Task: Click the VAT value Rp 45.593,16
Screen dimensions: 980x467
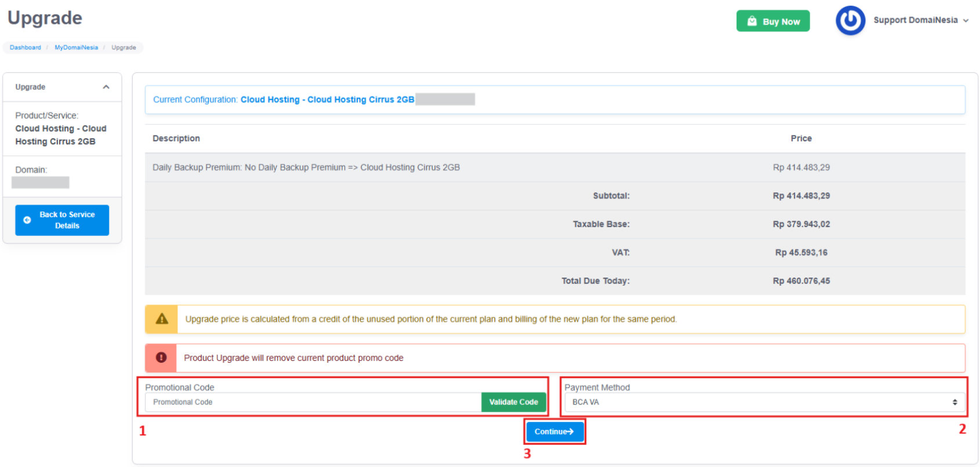Action: [x=801, y=253]
